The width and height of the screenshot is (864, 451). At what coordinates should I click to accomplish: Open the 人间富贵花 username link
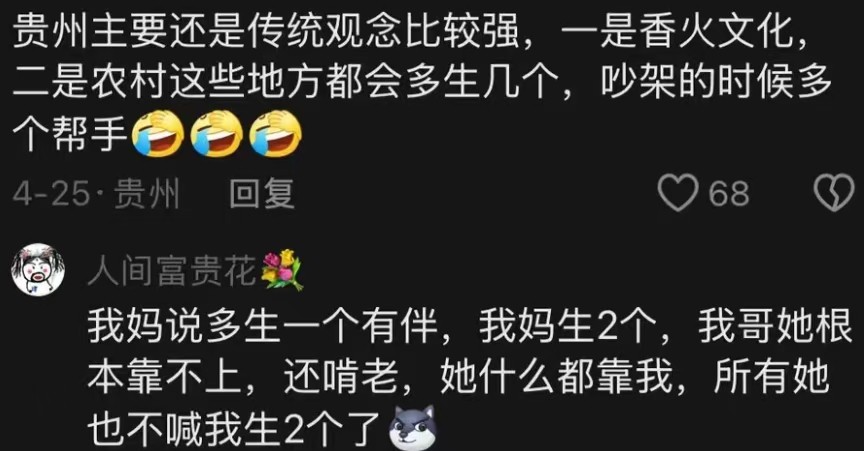click(171, 271)
